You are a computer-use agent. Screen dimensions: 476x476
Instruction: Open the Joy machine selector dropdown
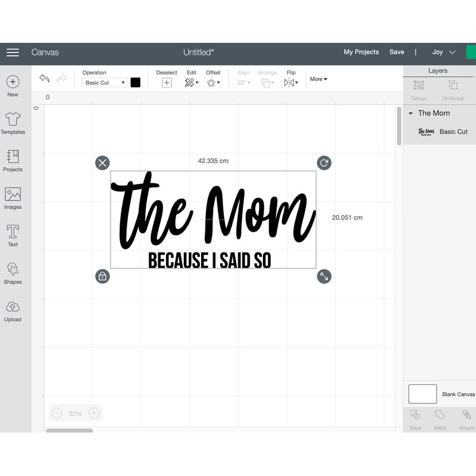point(444,52)
